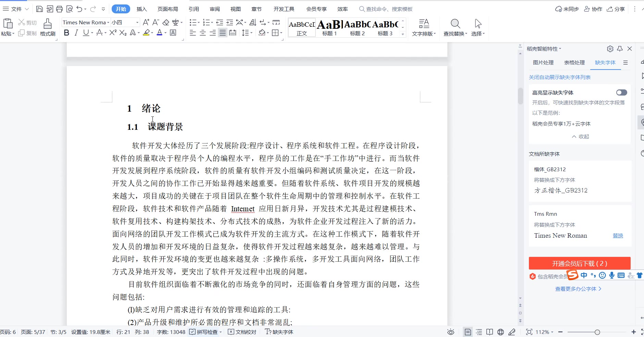The width and height of the screenshot is (644, 337).
Task: Increase paragraph indent
Action: click(230, 22)
